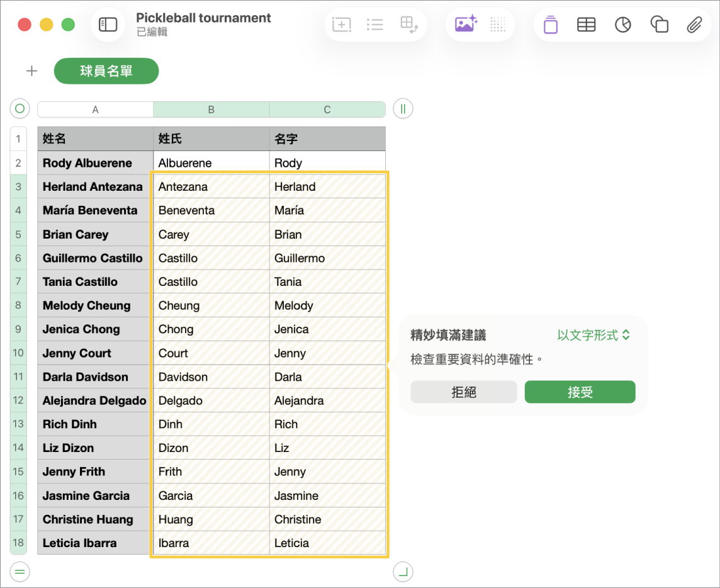Click the 精妙填滿建議 popup title

[x=448, y=335]
